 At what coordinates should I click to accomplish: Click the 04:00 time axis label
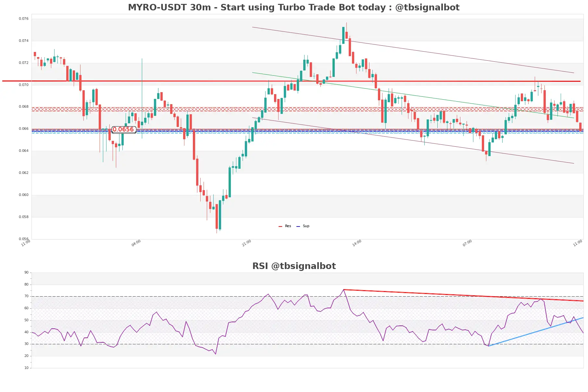click(x=136, y=243)
